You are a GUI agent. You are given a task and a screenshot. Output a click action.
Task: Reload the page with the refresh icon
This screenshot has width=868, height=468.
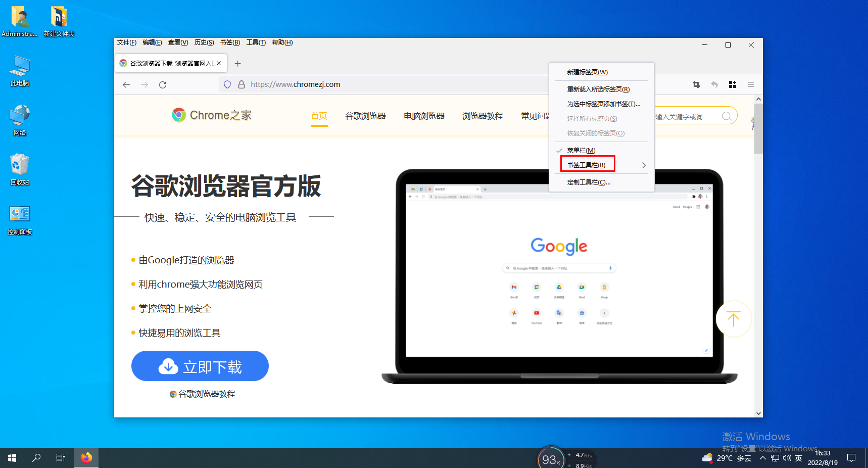coord(163,84)
